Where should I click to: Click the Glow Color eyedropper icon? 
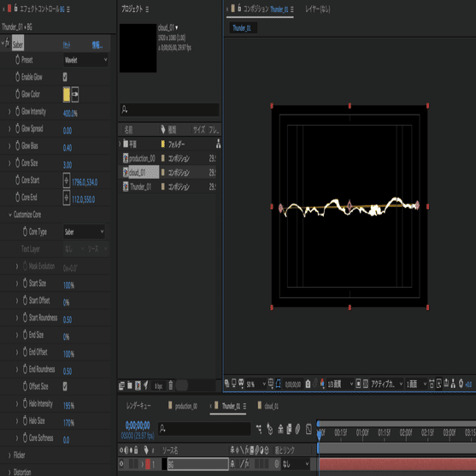[x=75, y=94]
